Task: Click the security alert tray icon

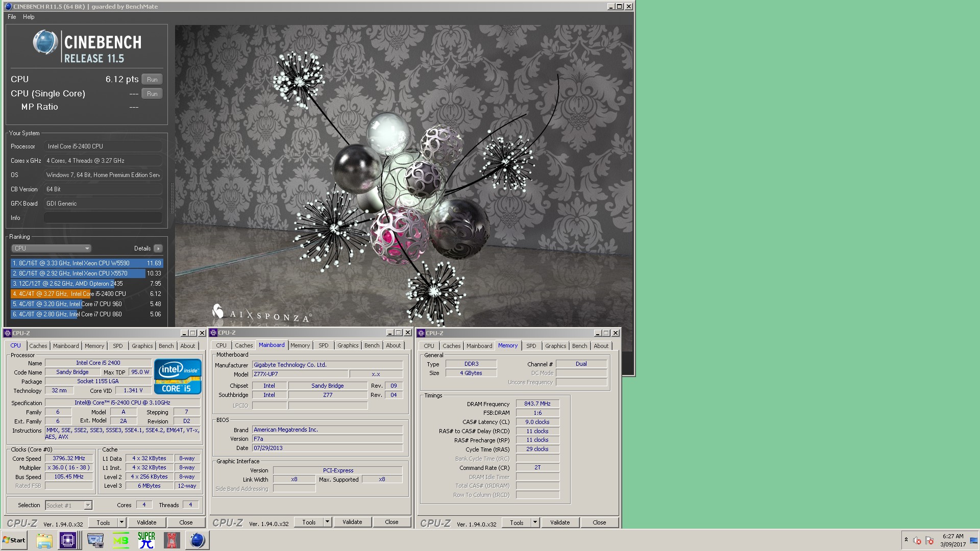Action: click(x=917, y=540)
